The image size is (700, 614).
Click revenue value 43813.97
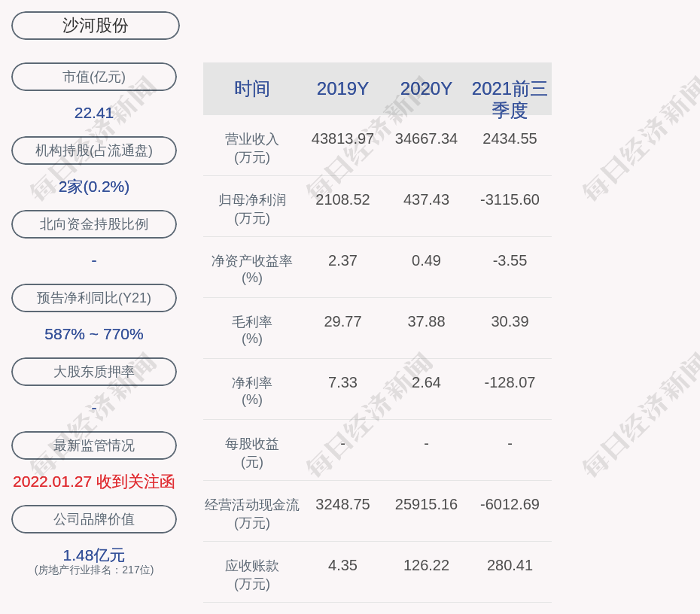[x=342, y=138]
